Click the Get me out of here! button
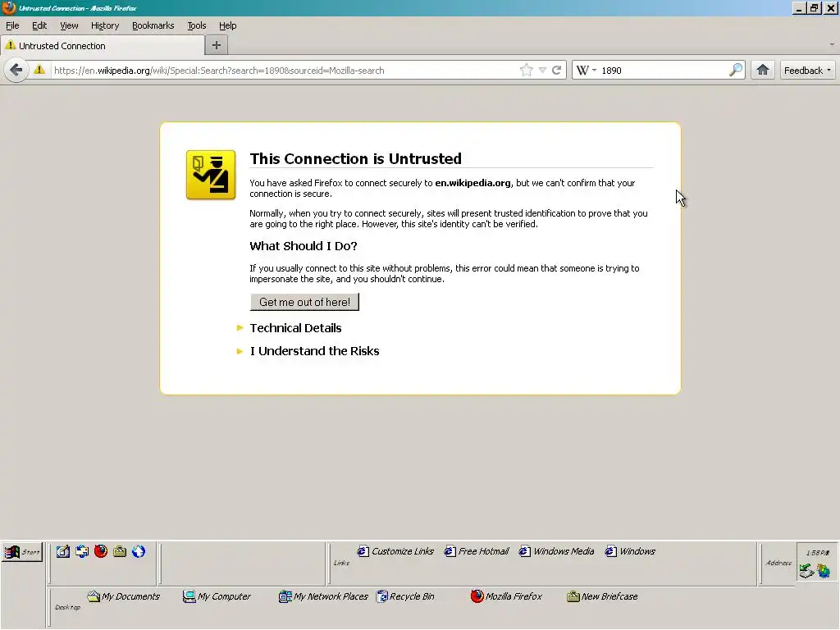Screen dimensions: 840x630 [x=305, y=302]
